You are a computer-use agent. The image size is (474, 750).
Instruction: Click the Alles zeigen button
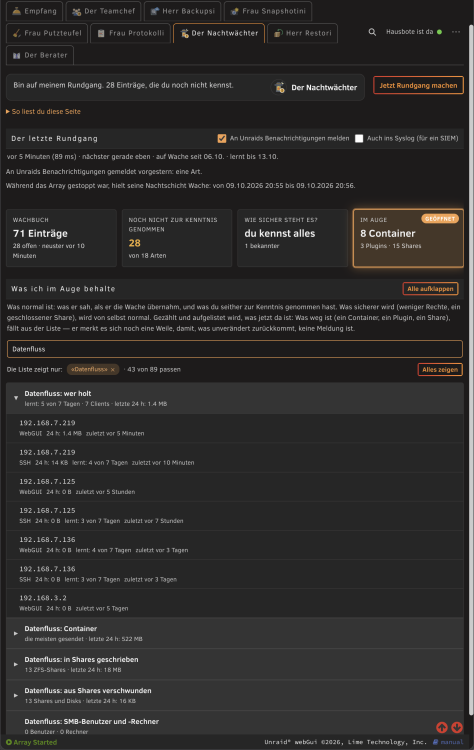(x=440, y=370)
